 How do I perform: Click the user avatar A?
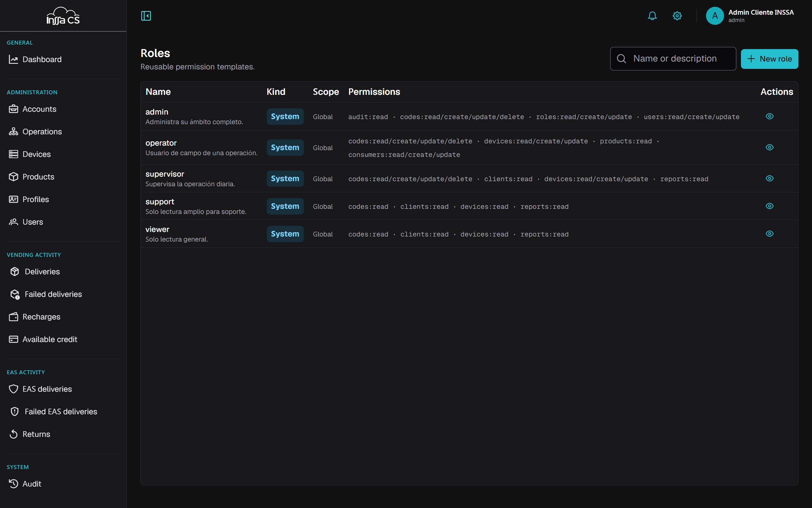click(x=715, y=16)
